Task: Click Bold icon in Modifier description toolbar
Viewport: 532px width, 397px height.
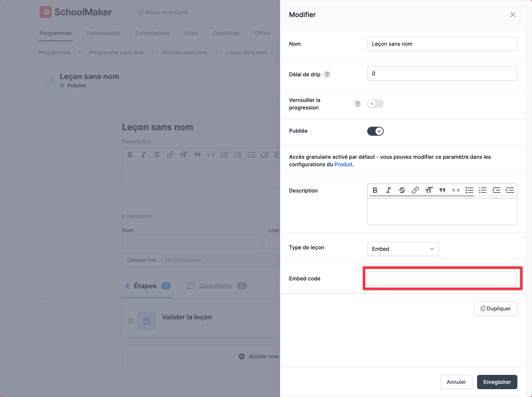Action: 375,190
